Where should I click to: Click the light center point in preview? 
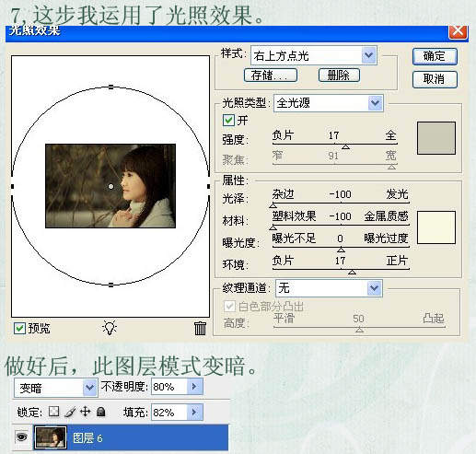tap(110, 186)
